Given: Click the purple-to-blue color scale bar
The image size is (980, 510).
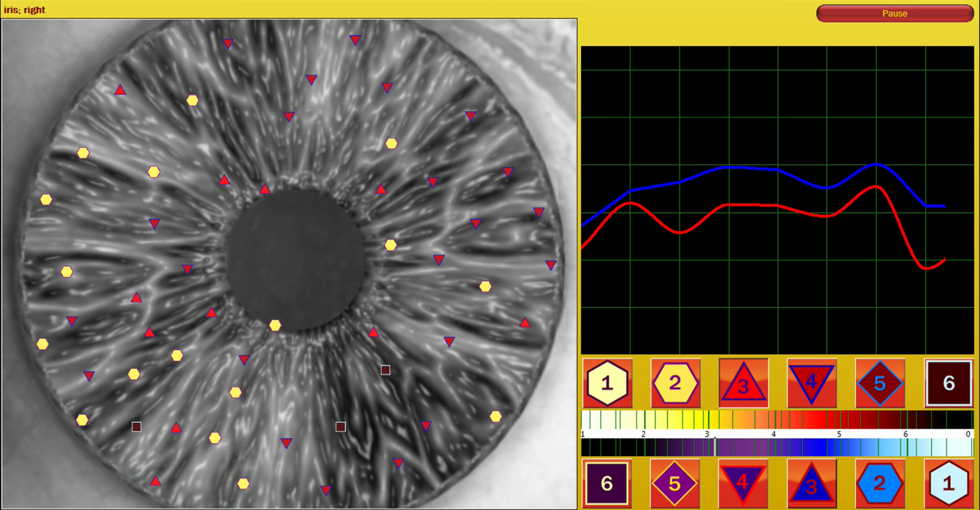Looking at the screenshot, I should click(777, 447).
